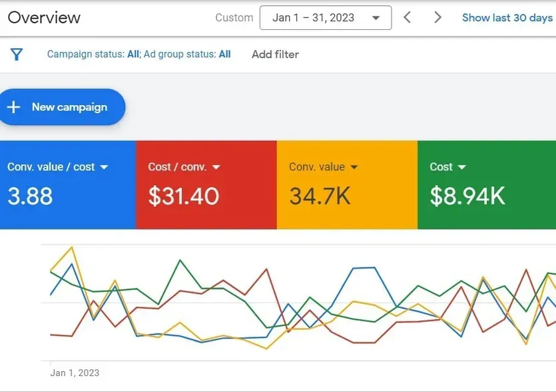
Task: Go to next date range arrow
Action: [438, 17]
